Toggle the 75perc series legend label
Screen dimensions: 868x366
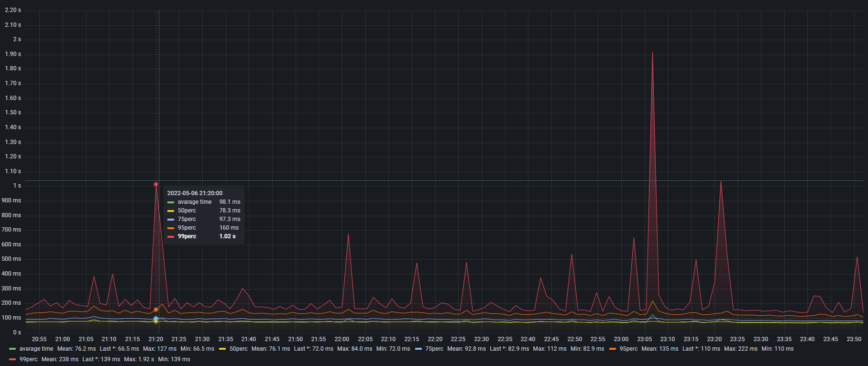coord(434,349)
